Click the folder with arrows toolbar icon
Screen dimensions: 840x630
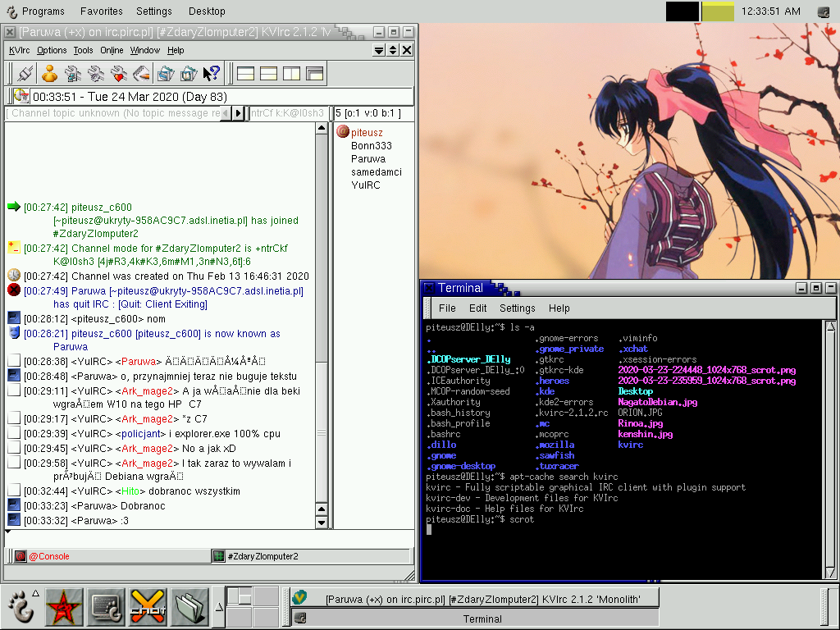click(166, 73)
